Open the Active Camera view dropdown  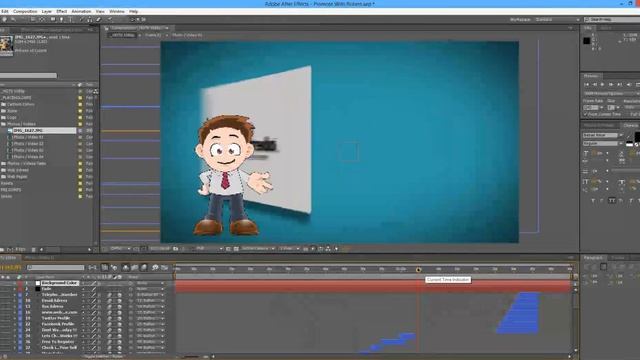[258, 248]
